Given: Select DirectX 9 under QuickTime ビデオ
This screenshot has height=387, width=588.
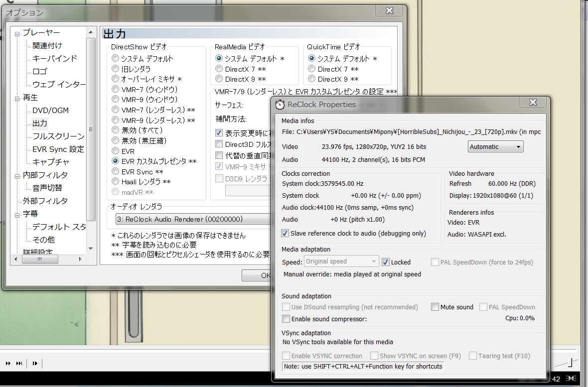Looking at the screenshot, I should [x=311, y=79].
